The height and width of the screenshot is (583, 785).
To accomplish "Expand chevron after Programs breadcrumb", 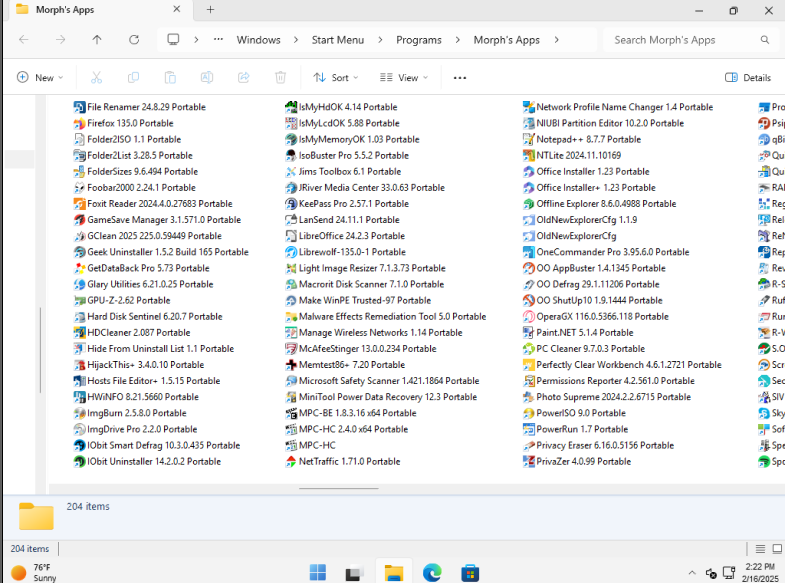I will point(458,40).
